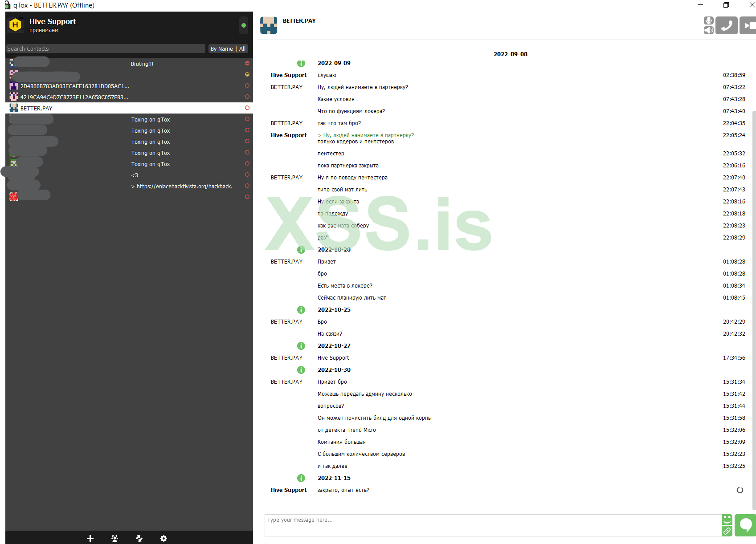Toggle the microphone mute icon

click(709, 20)
